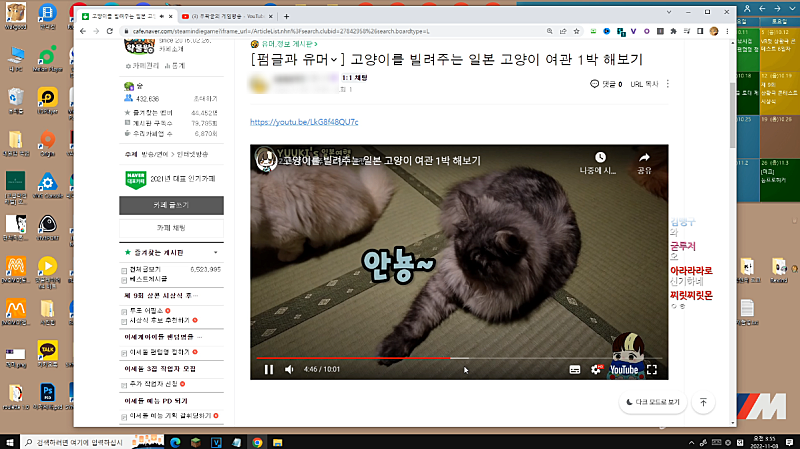Open a new browser tab
Screen dimensions: 800x449
pos(287,17)
